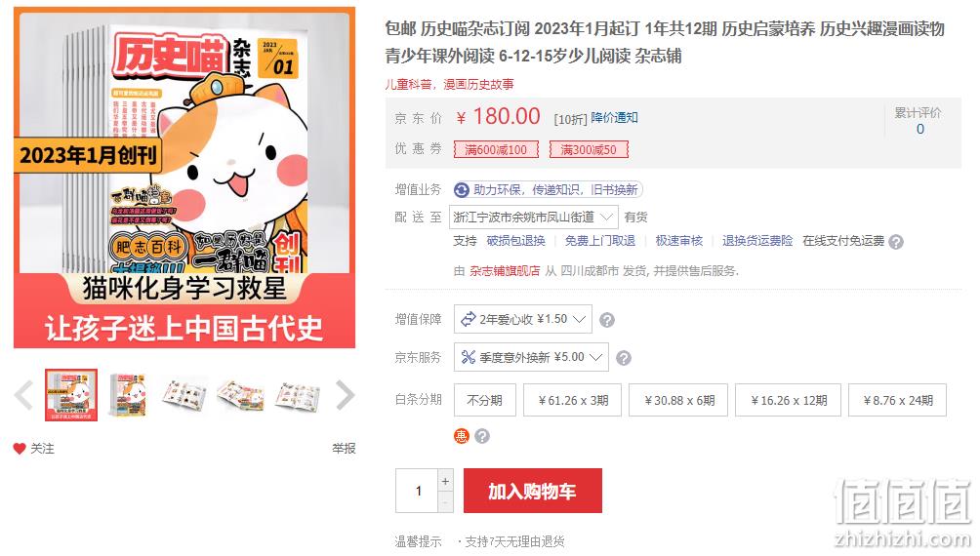The width and height of the screenshot is (980, 556).
Task: Add item with 加入购物车 button
Action: click(x=533, y=491)
